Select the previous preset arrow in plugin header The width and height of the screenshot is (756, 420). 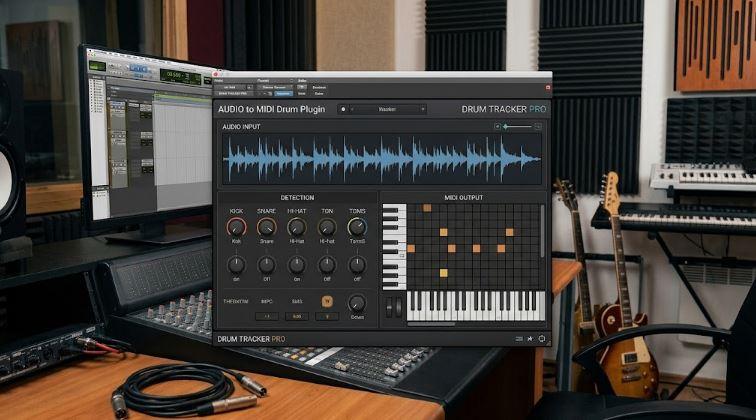[352, 109]
